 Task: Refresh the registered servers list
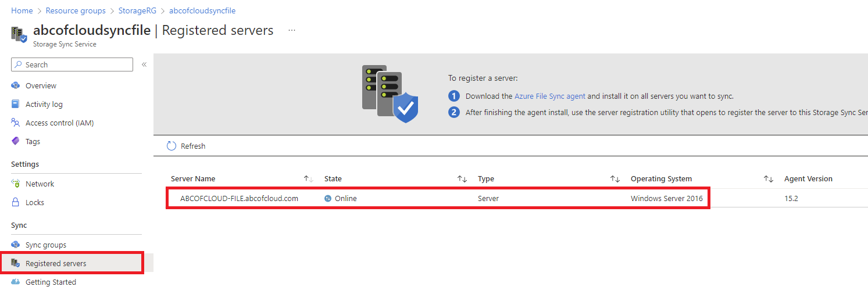click(x=186, y=146)
